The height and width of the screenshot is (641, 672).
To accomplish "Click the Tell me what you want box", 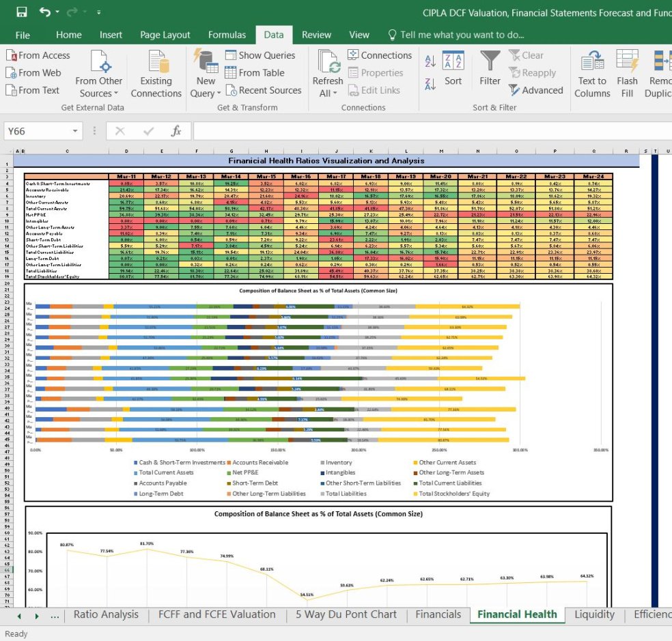I will point(456,35).
